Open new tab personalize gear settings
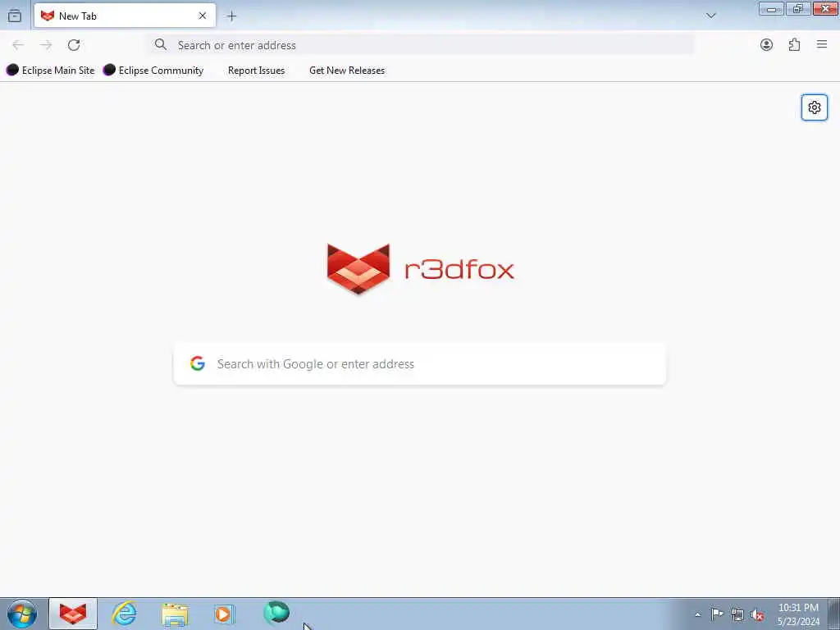 pyautogui.click(x=815, y=107)
